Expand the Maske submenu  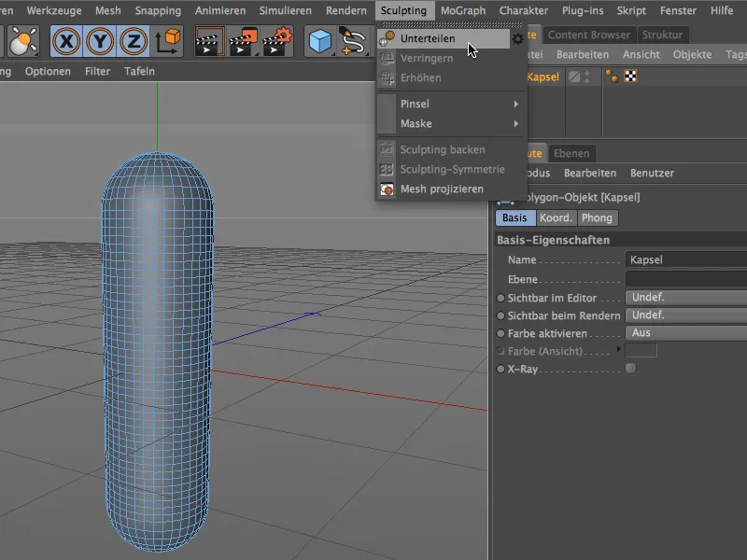[x=450, y=124]
